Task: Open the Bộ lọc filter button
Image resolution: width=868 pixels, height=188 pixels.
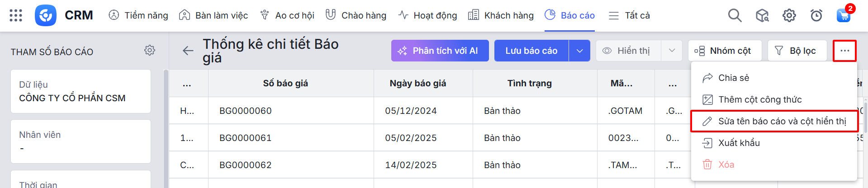Action: [x=797, y=51]
